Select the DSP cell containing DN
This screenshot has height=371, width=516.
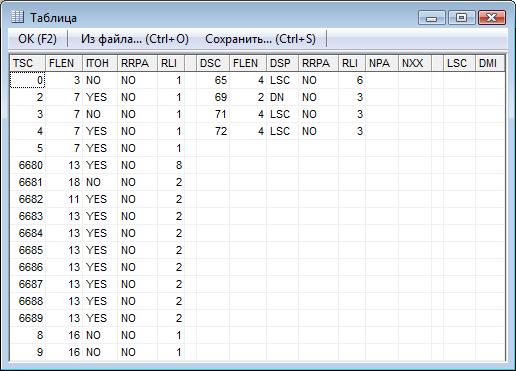(282, 97)
